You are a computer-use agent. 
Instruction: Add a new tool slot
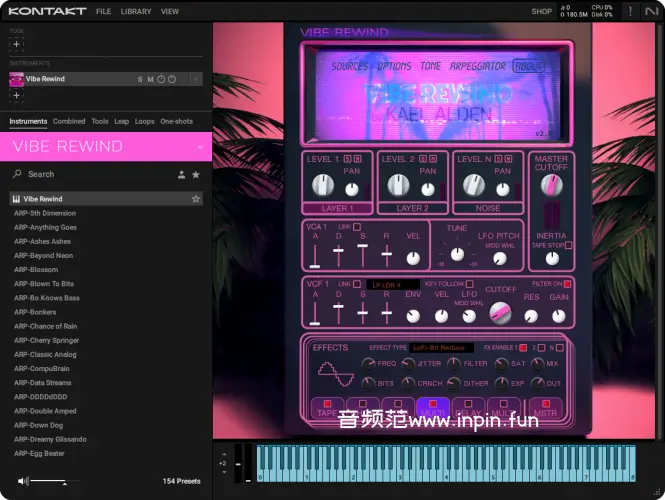(x=16, y=44)
